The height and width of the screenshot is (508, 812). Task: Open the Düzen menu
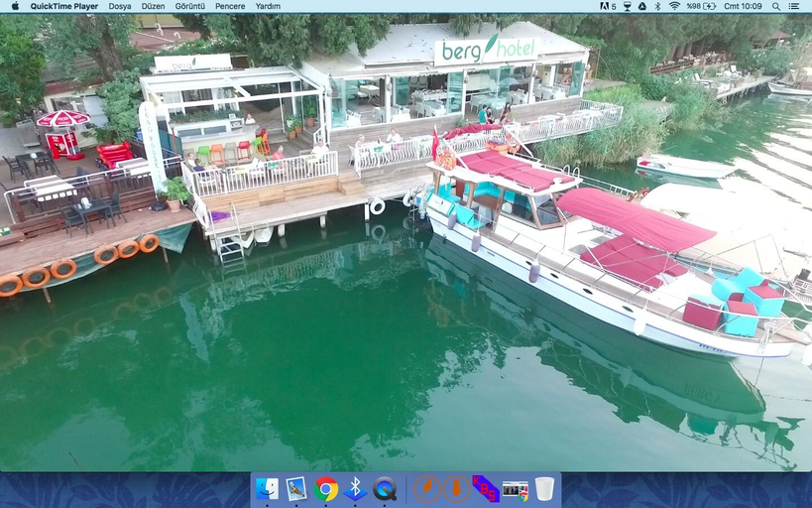pos(153,6)
